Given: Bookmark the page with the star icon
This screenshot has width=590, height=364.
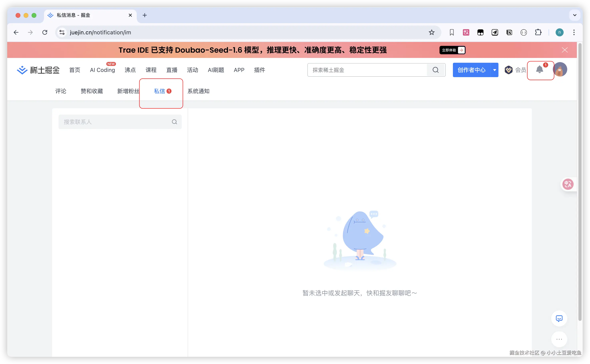Looking at the screenshot, I should pyautogui.click(x=432, y=32).
